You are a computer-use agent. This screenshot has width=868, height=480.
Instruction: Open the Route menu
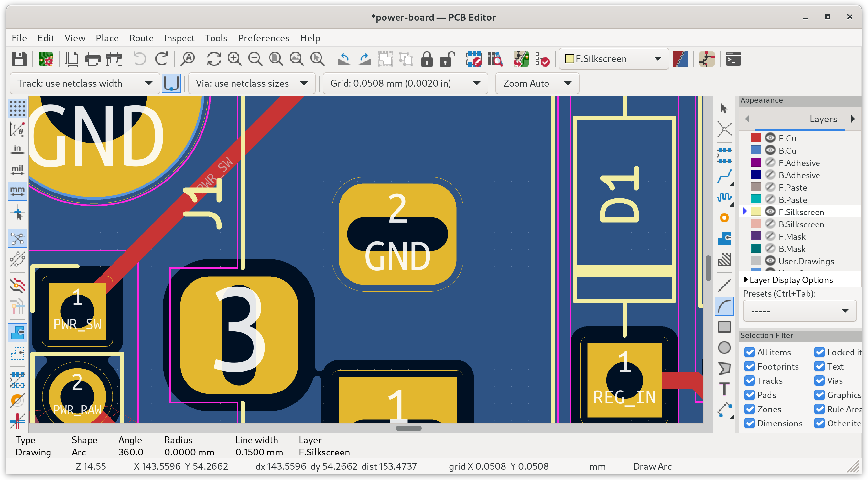141,38
